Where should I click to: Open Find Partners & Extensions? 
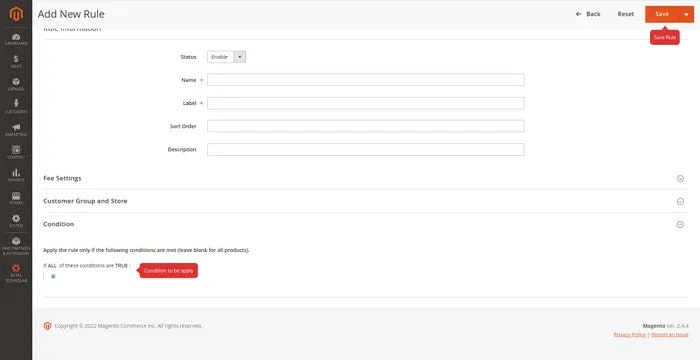pos(16,246)
